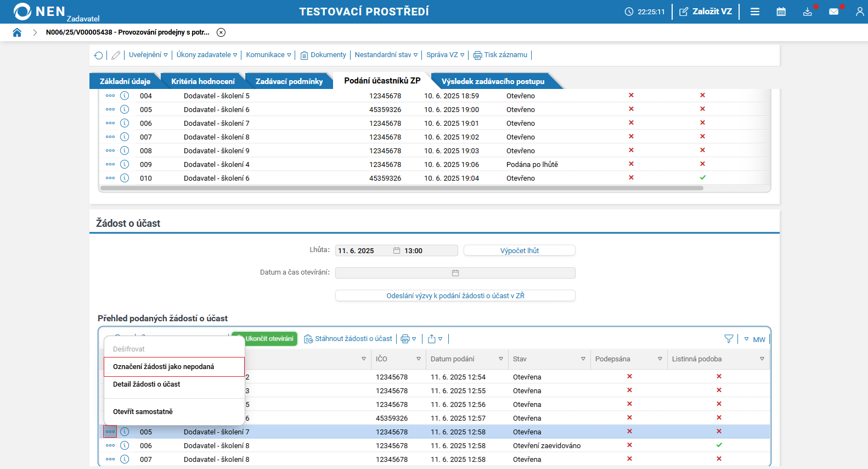Open Stav column filter dropdown
Viewport: 868px width, 469px height.
pyautogui.click(x=583, y=359)
